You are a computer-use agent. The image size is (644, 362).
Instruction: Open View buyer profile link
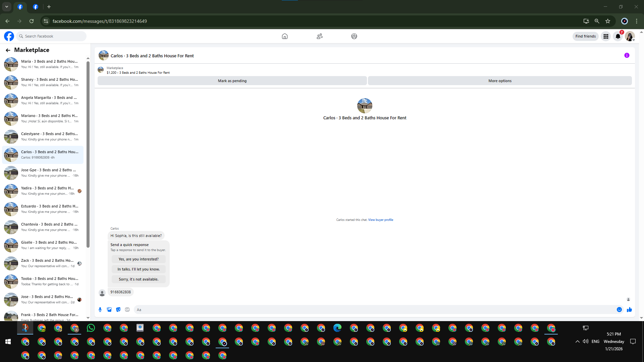point(380,220)
